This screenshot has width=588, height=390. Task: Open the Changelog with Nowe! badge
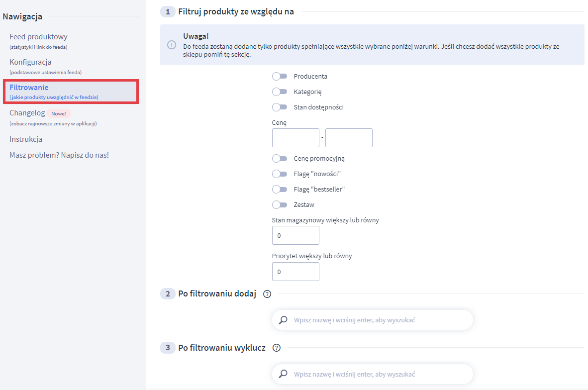pos(27,112)
